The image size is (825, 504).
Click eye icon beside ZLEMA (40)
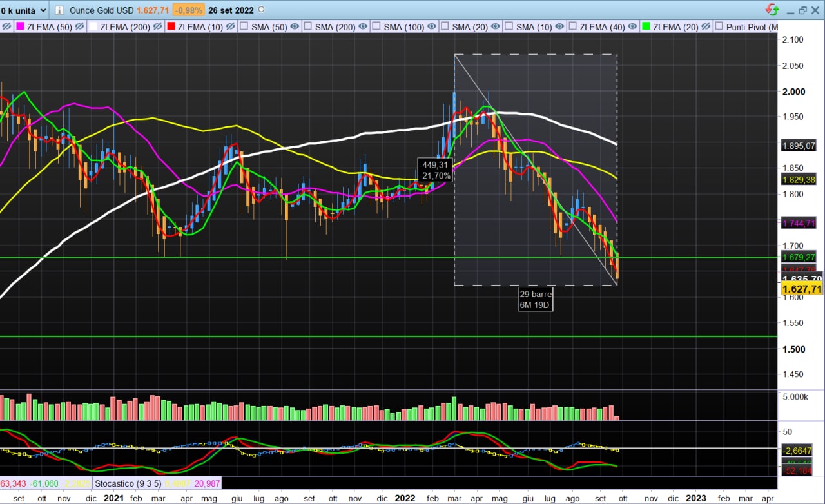[x=633, y=27]
